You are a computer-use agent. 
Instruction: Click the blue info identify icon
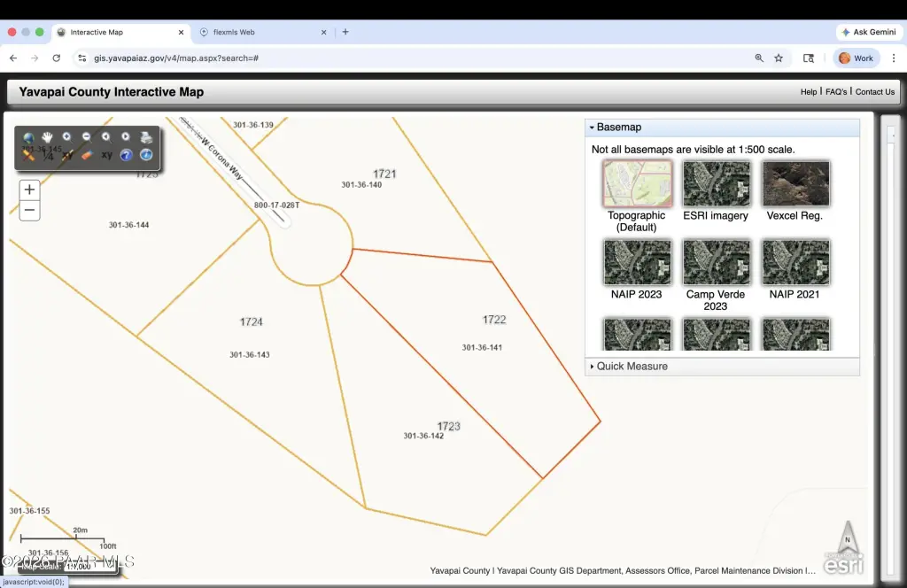coord(146,155)
